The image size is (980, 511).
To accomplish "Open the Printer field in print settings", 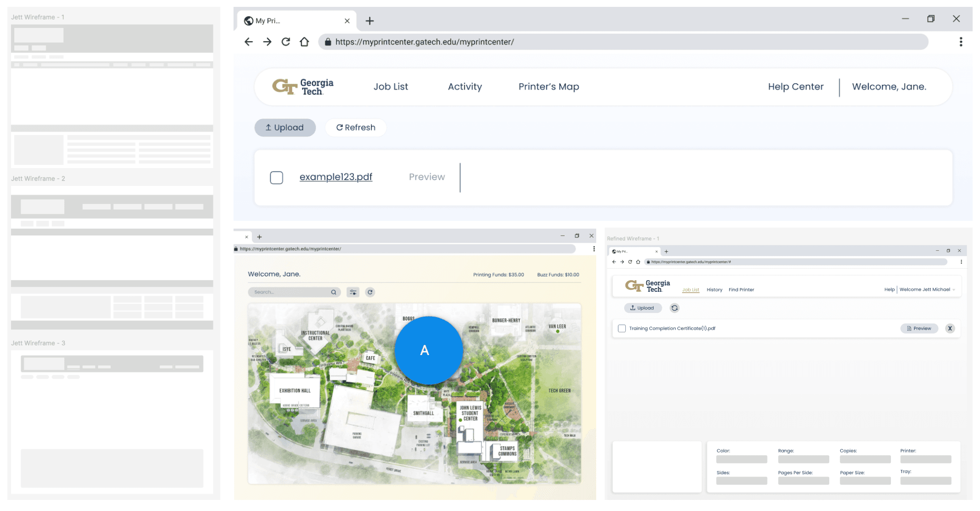I will [x=926, y=459].
